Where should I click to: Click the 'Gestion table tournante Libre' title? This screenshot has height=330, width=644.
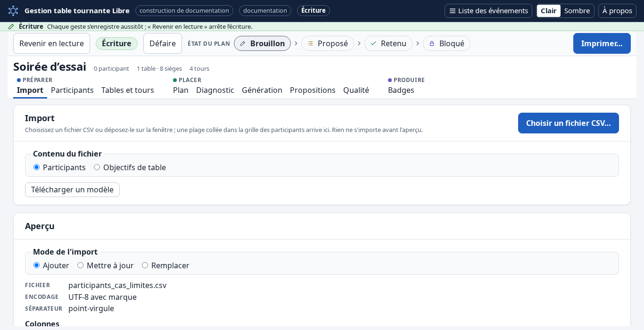coord(77,10)
